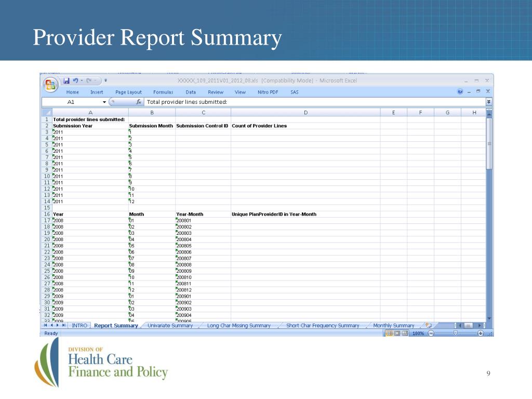The width and height of the screenshot is (532, 399).
Task: Select column C header
Action: click(x=203, y=113)
